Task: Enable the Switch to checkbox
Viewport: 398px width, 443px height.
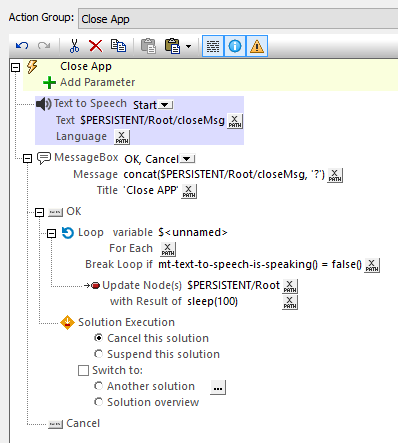Action: 83,370
